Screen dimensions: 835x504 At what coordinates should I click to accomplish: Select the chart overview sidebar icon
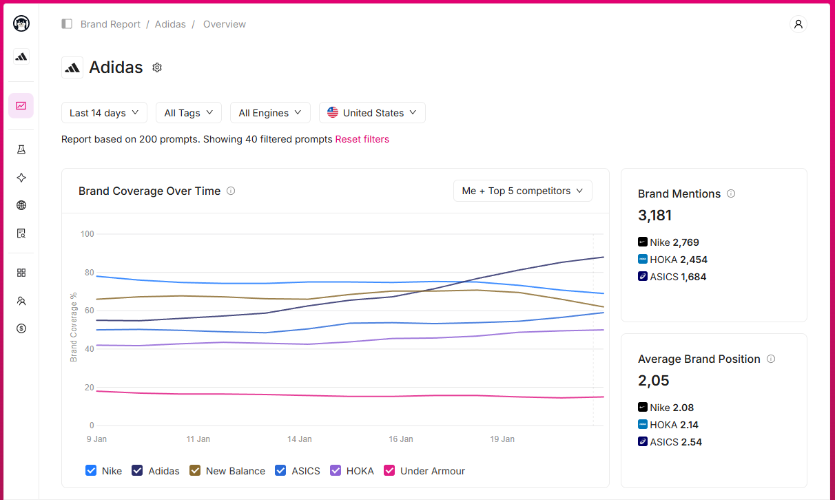tap(21, 105)
